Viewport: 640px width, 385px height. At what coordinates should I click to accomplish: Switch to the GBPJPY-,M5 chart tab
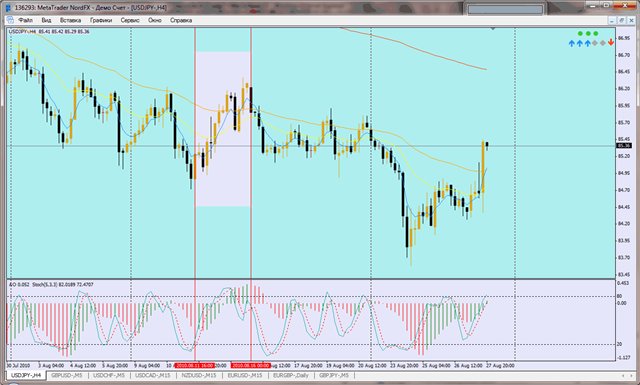334,375
